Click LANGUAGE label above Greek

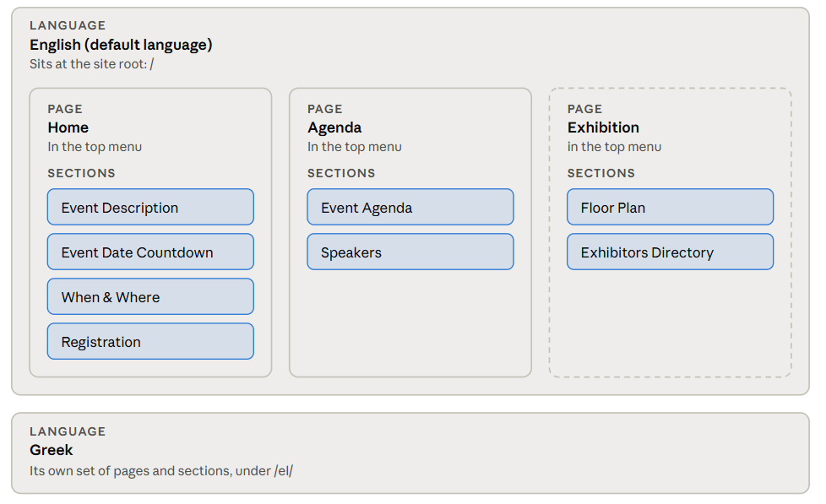[68, 431]
